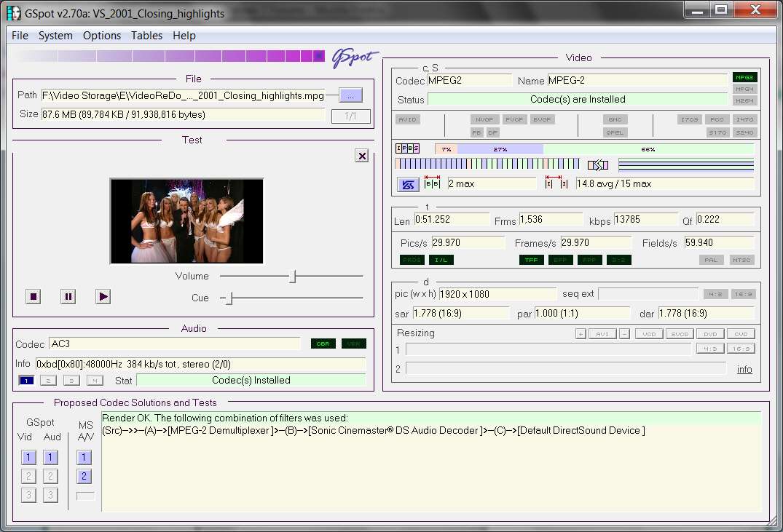
Task: Pause the test video playback
Action: (x=68, y=296)
